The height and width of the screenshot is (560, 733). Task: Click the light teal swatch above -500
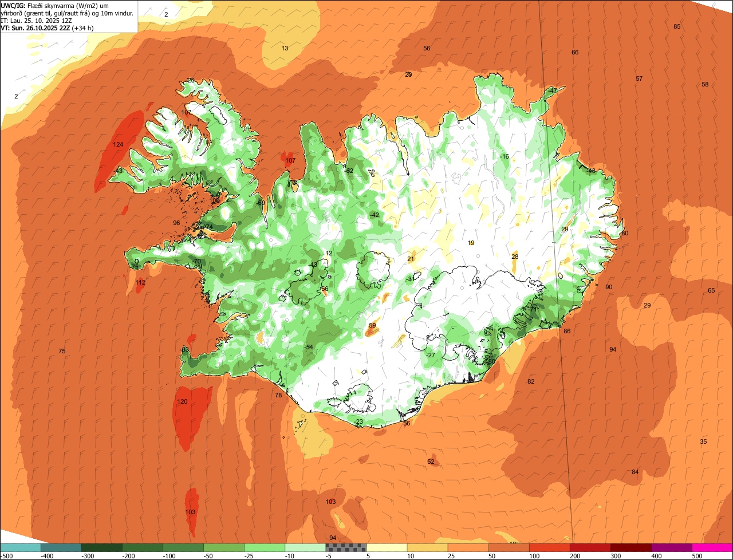20,548
